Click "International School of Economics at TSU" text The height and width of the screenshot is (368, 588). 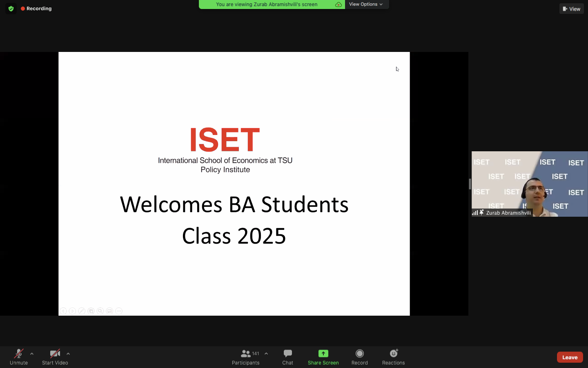click(225, 160)
